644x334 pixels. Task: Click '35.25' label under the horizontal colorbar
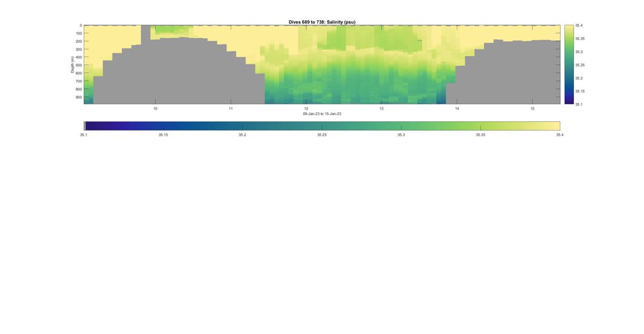coord(322,135)
